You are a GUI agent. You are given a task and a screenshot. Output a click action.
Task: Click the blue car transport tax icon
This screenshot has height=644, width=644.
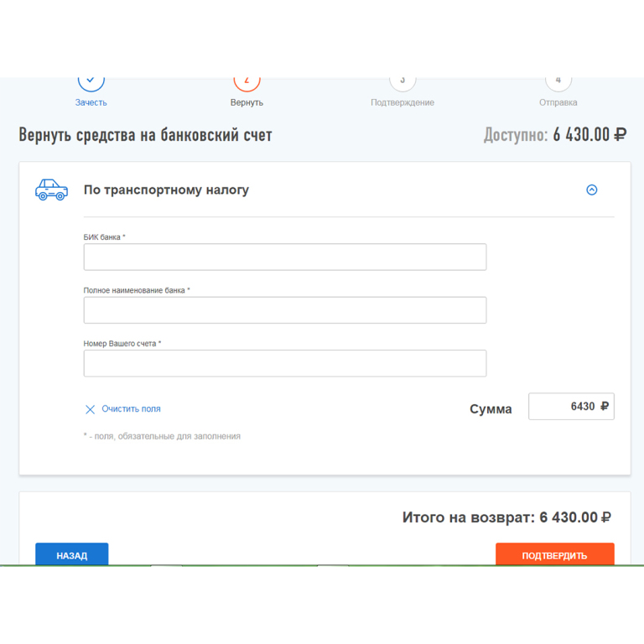(51, 190)
